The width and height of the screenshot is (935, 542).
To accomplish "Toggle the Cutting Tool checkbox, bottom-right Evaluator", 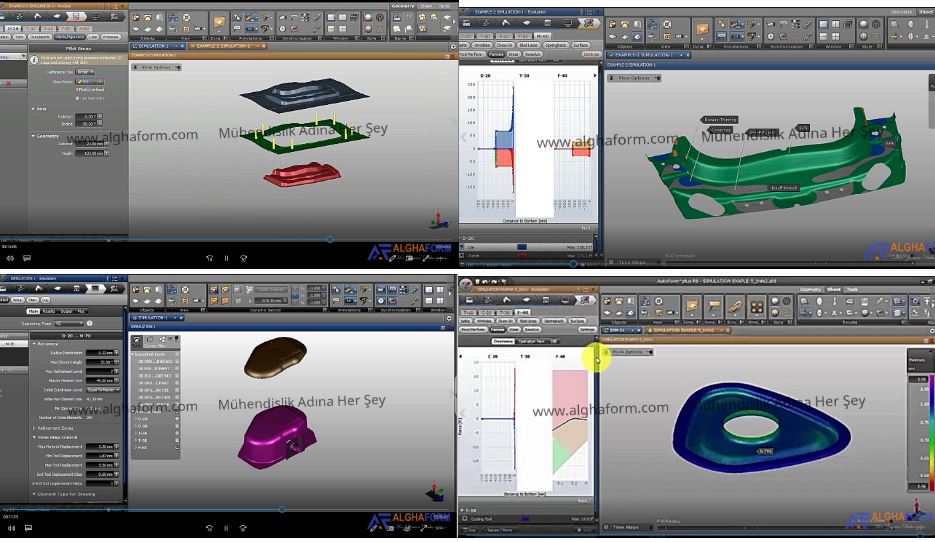I will 465,519.
